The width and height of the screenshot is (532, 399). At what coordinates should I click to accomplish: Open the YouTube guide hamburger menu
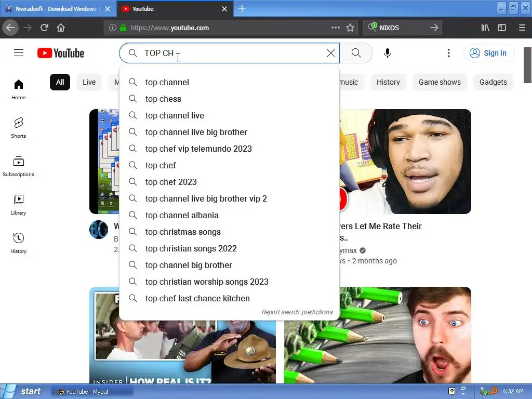click(19, 53)
